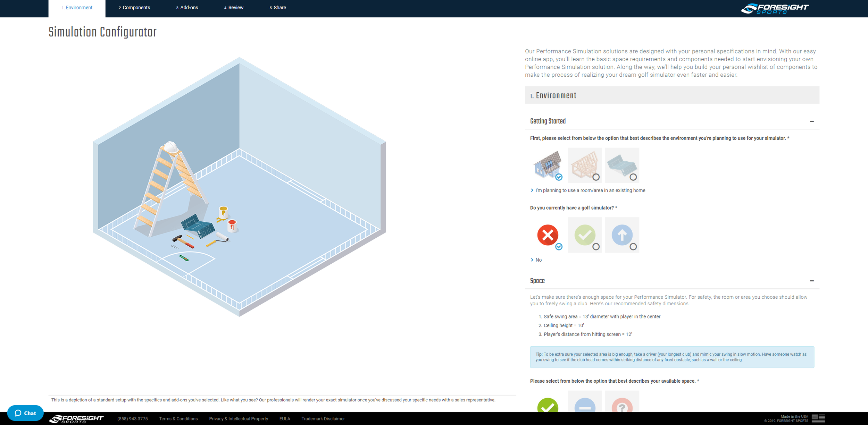This screenshot has height=425, width=868.
Task: Open the Terms & Conditions link
Action: click(x=178, y=419)
